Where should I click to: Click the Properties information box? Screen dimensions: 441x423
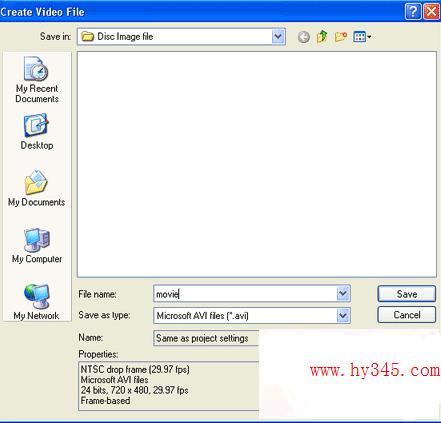pos(169,386)
